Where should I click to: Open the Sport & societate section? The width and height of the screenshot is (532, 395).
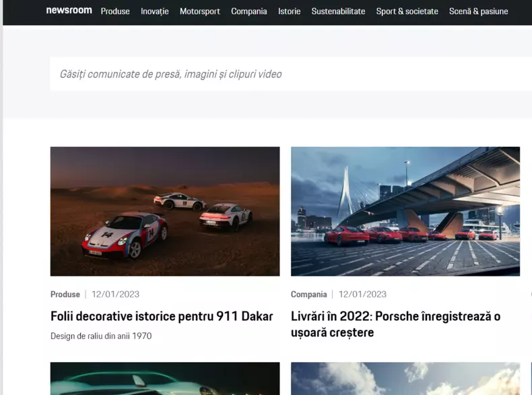pos(407,11)
